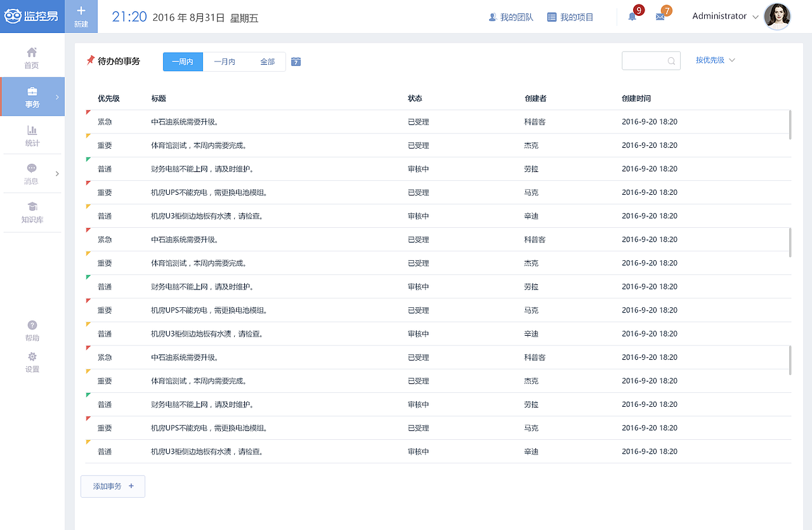Switch to the 一月内 tab
This screenshot has width=812, height=530.
(x=225, y=62)
